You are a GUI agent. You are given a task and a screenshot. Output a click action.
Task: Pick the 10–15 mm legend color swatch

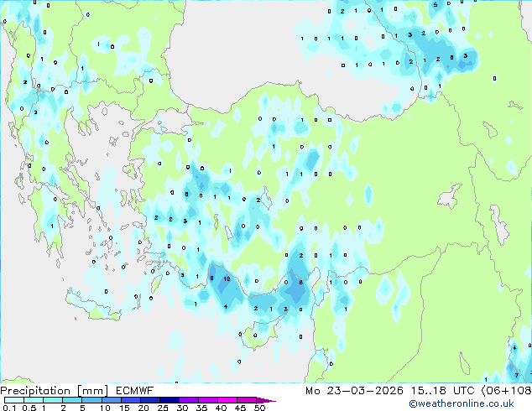111,400
